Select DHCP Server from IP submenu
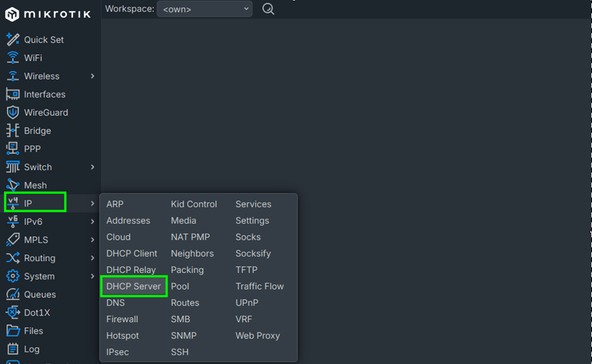Viewport: 592px width, 364px height. [x=134, y=287]
